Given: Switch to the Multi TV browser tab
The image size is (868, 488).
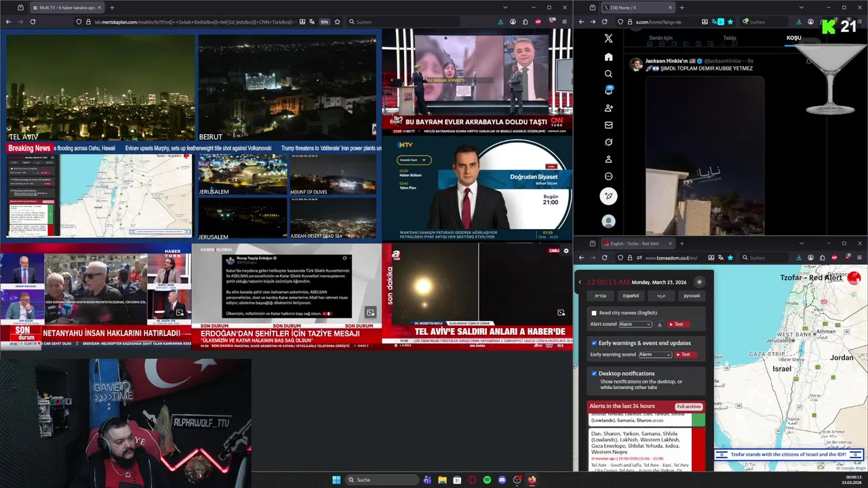Looking at the screenshot, I should click(x=66, y=7).
